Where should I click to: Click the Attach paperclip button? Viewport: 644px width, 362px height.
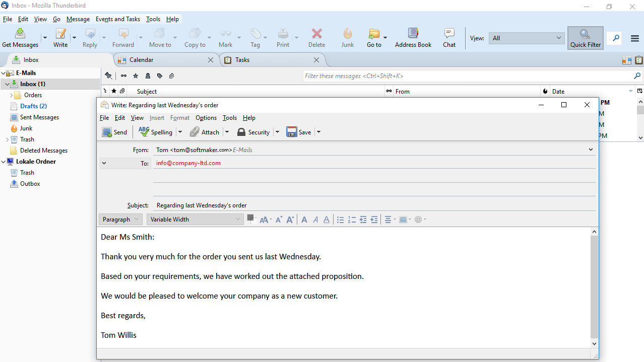pos(205,132)
